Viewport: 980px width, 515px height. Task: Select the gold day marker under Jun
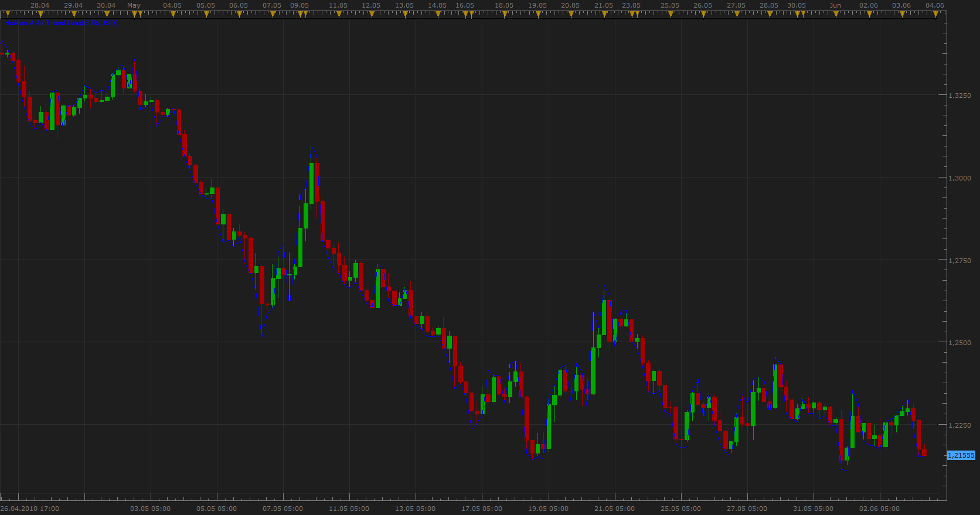(836, 14)
